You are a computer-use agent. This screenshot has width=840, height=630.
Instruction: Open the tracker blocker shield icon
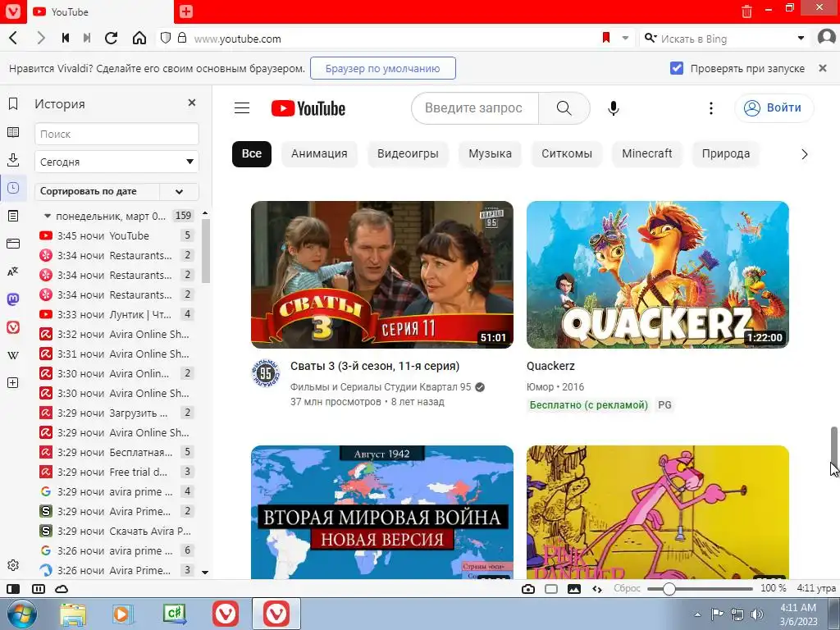tap(166, 38)
